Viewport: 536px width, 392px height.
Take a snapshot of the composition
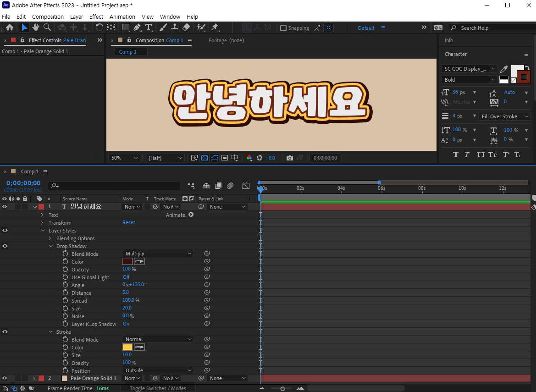click(x=290, y=158)
